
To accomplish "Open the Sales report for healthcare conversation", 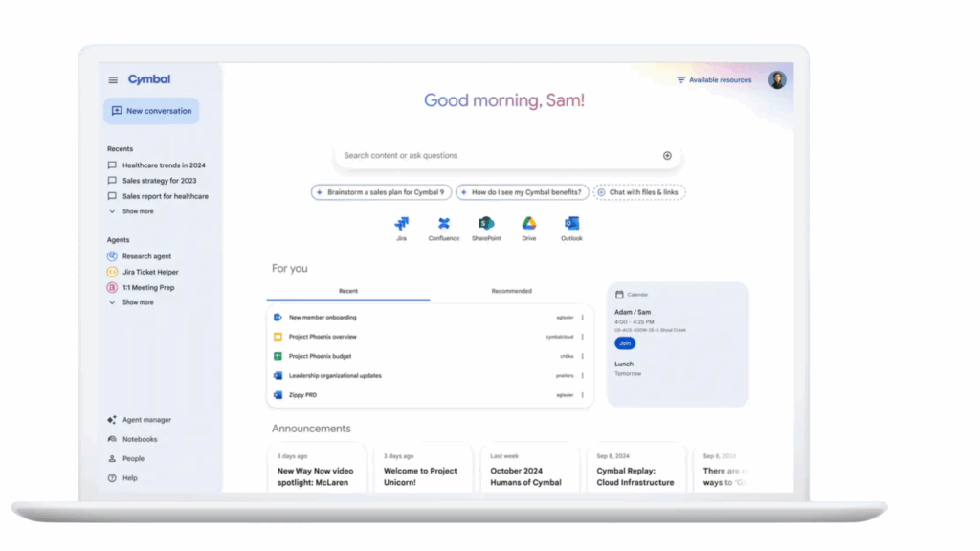I will click(x=158, y=196).
